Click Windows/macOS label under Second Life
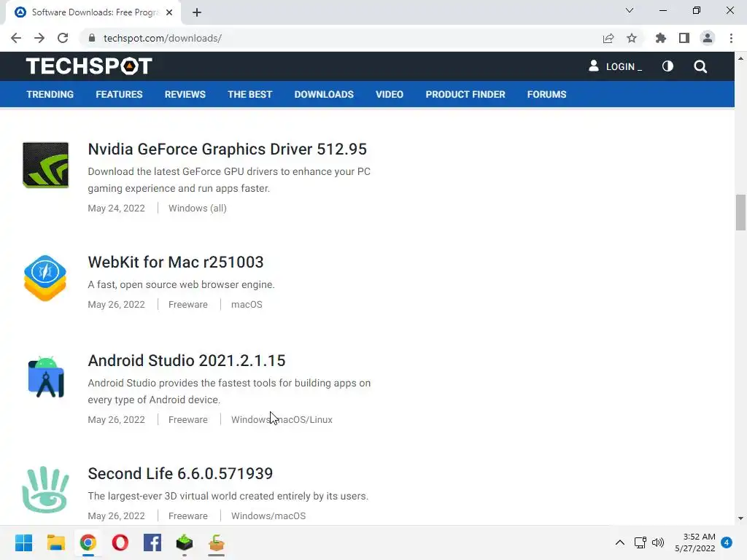747x560 pixels. 268,516
